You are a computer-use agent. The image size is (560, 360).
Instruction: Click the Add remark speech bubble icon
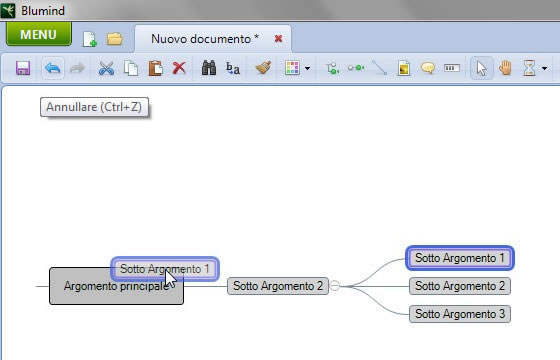point(428,68)
